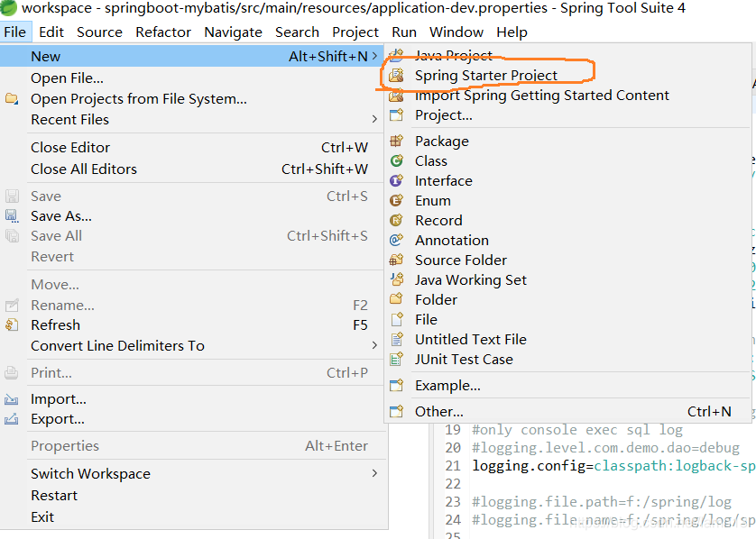Expand the New submenu arrow
This screenshot has height=539, width=756.
374,57
